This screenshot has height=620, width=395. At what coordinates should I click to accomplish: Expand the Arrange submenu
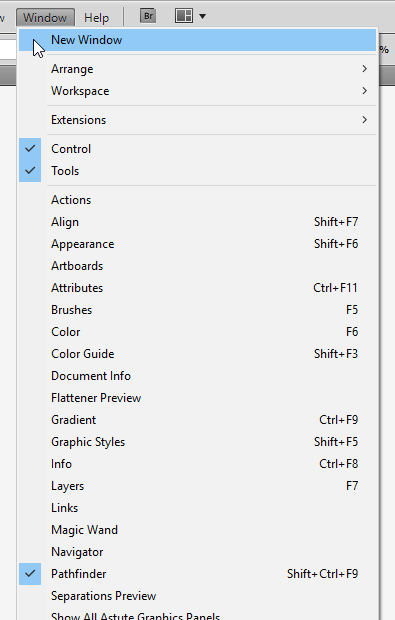point(197,69)
